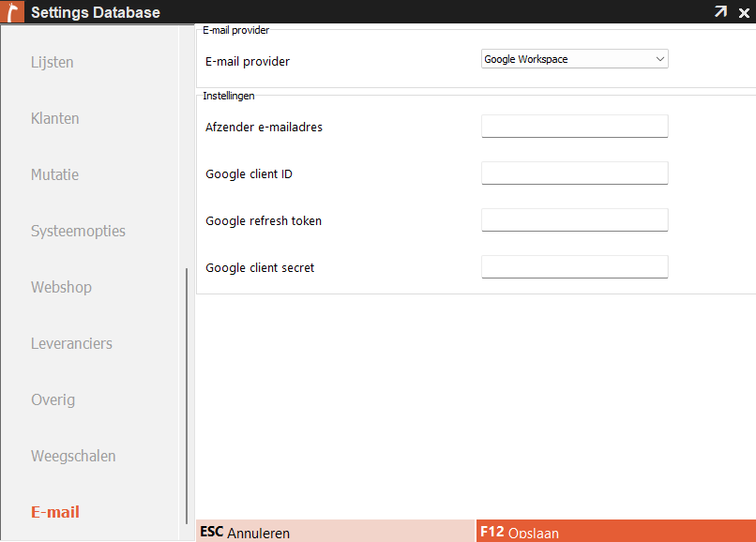
Task: Select Systeemopties in the sidebar
Action: pyautogui.click(x=78, y=231)
